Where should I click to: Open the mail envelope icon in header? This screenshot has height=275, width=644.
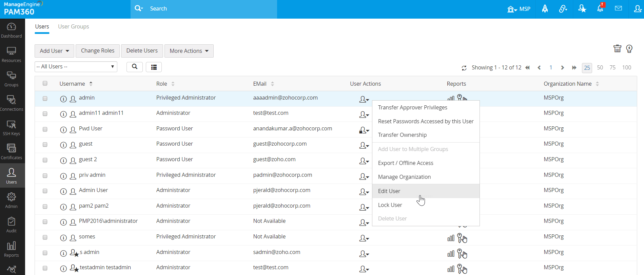pyautogui.click(x=618, y=8)
